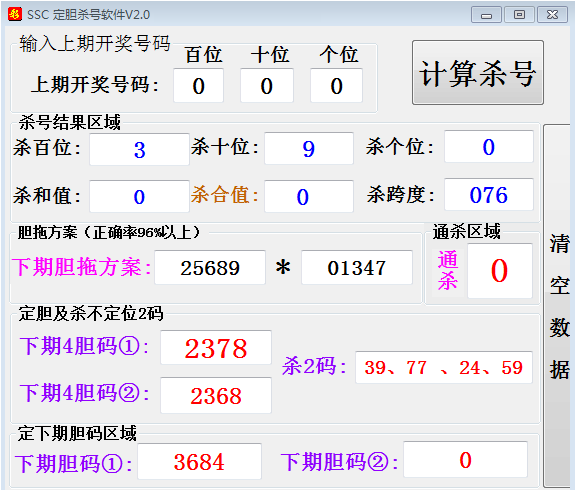Click the 清空数据 vertical button
Screen dimensions: 577x497
[x=557, y=306]
